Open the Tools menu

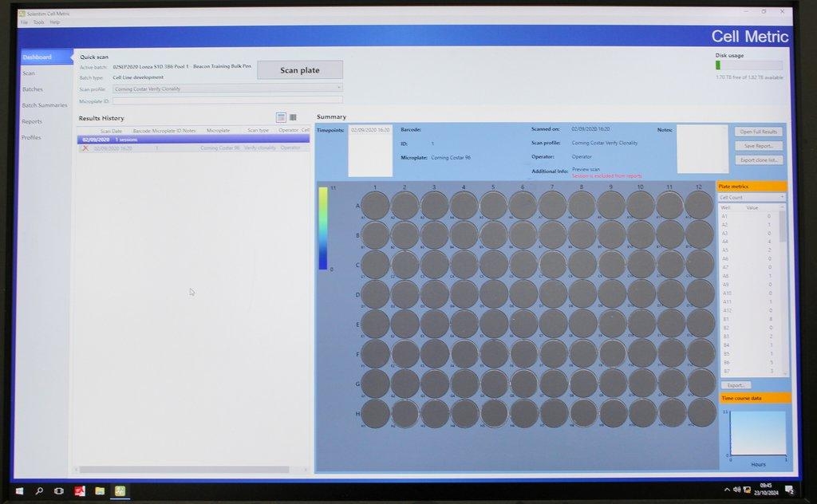click(x=37, y=22)
